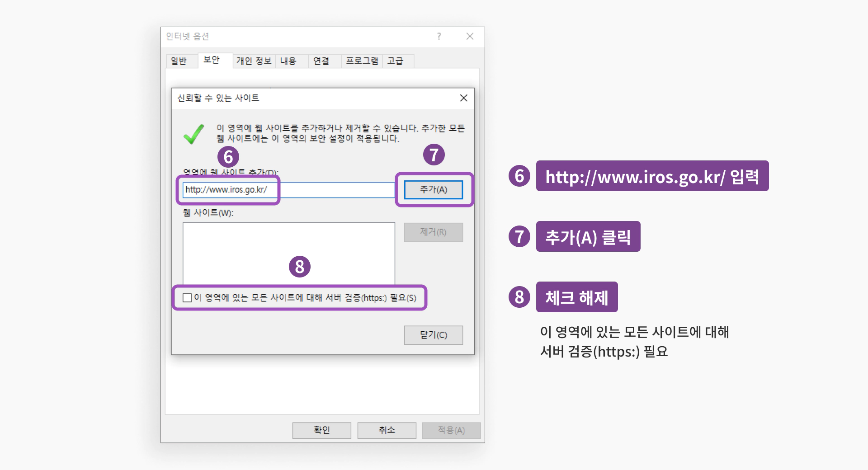Click the 추가(A) button
The width and height of the screenshot is (868, 470).
433,189
